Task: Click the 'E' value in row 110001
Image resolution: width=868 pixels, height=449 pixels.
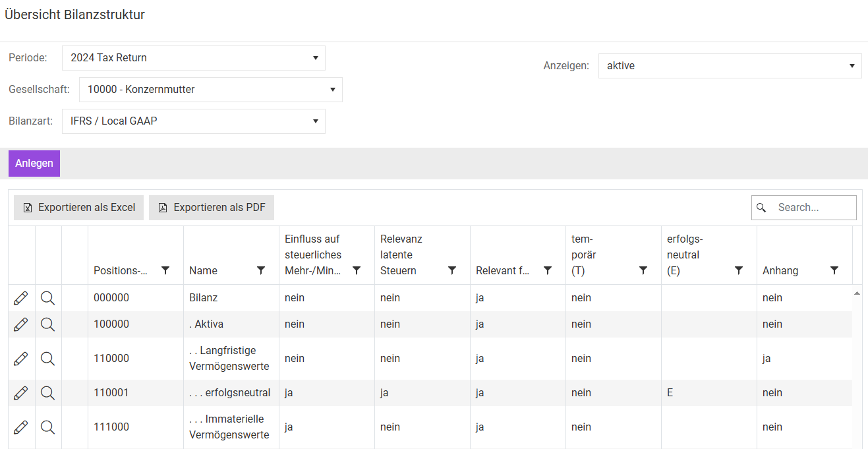Action: (670, 393)
